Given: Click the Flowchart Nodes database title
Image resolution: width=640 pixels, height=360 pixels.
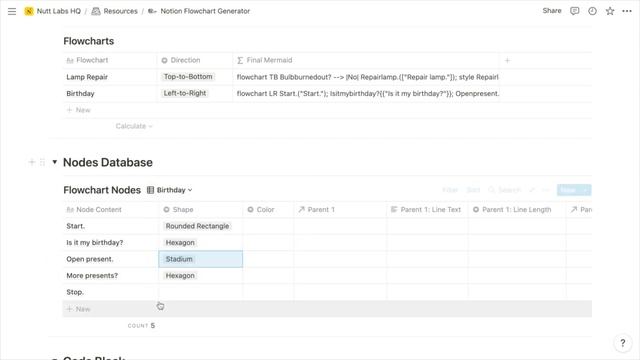Looking at the screenshot, I should 102,190.
